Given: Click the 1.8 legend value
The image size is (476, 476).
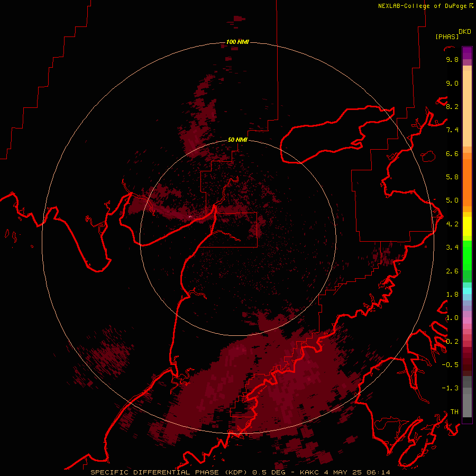Looking at the screenshot, I should pos(452,295).
